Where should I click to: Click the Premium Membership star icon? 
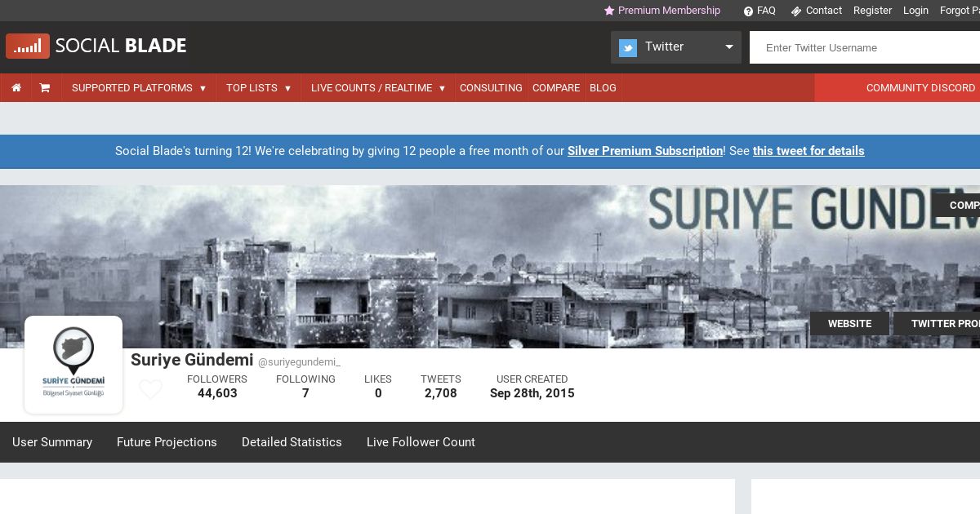[x=609, y=11]
